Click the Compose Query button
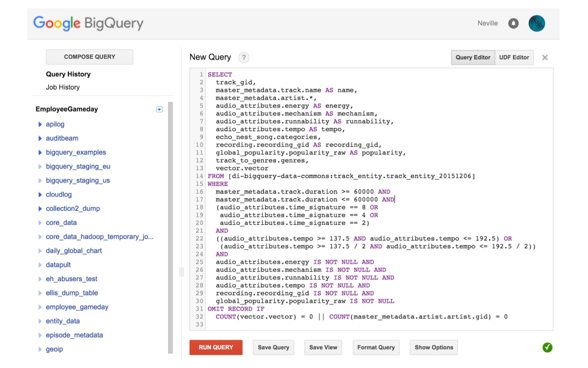Viewport: 588px width, 368px height. click(x=90, y=57)
